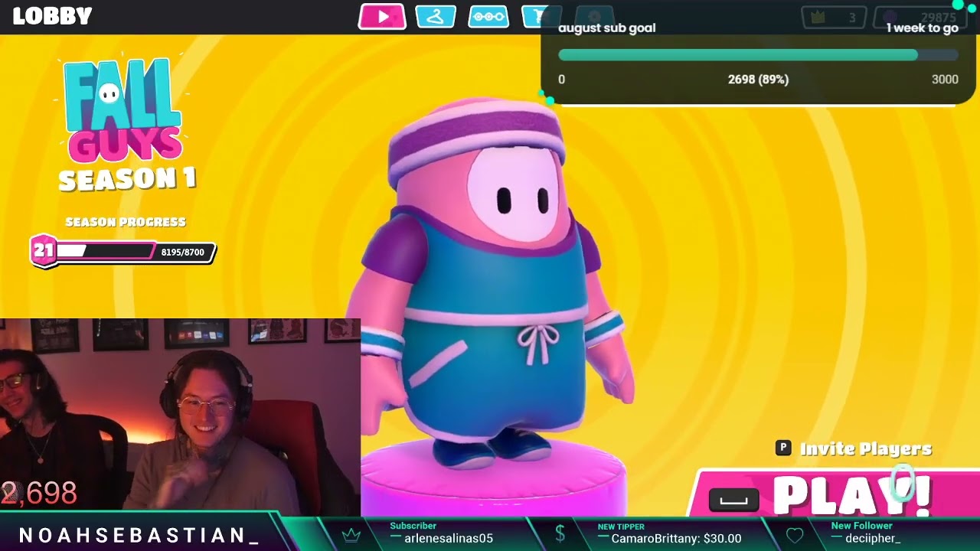980x551 pixels.
Task: Open the Season Pass progress tab
Action: [x=488, y=16]
